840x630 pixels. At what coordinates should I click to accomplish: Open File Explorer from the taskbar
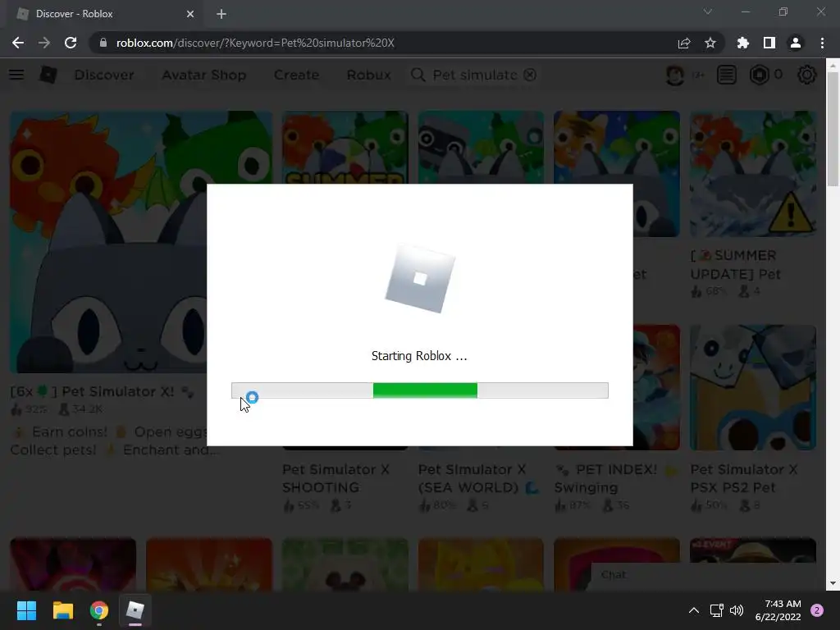[x=62, y=610]
